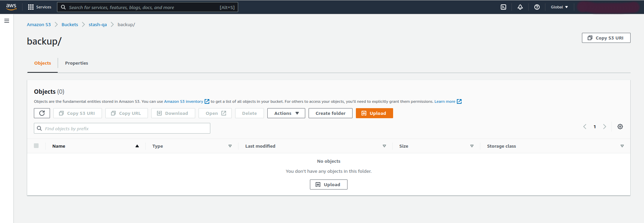This screenshot has height=223, width=644.
Task: Sort objects by Name column arrow
Action: (137, 146)
